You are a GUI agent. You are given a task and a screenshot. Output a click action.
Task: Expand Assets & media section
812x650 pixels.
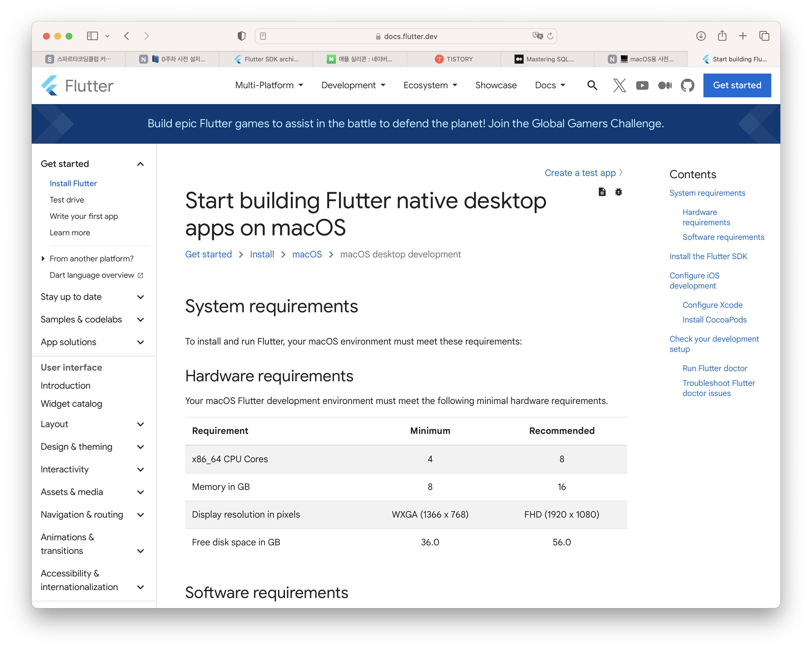[x=141, y=492]
